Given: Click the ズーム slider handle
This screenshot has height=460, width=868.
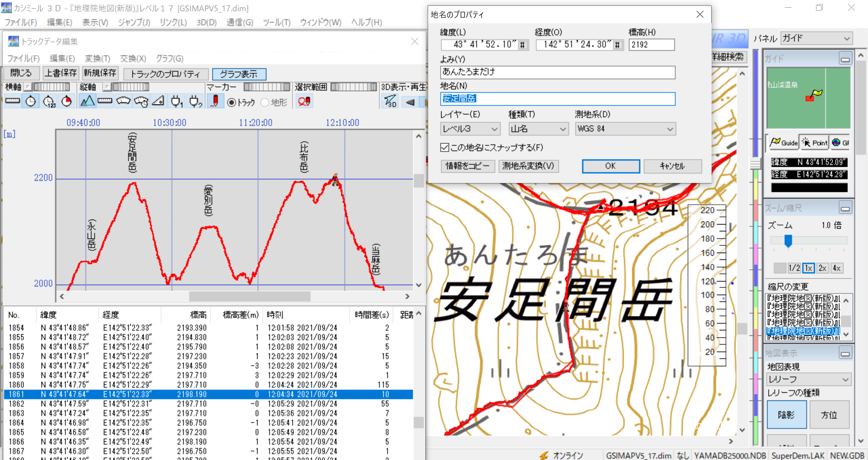Looking at the screenshot, I should click(788, 240).
